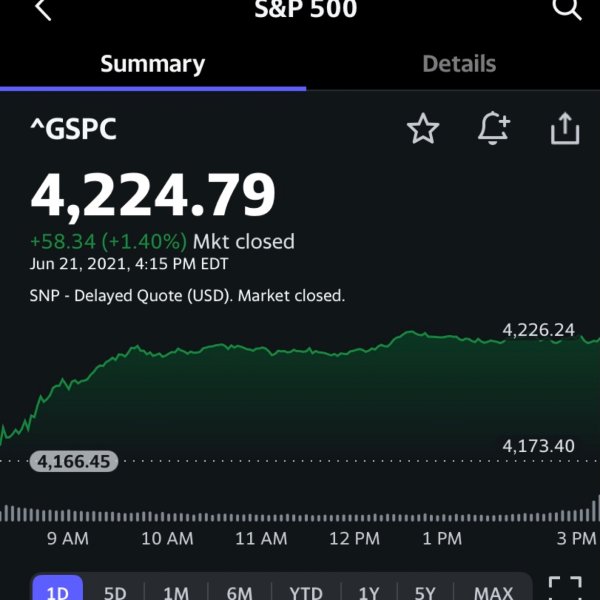Show the 1Y chart range
This screenshot has height=600, width=600.
(x=369, y=591)
